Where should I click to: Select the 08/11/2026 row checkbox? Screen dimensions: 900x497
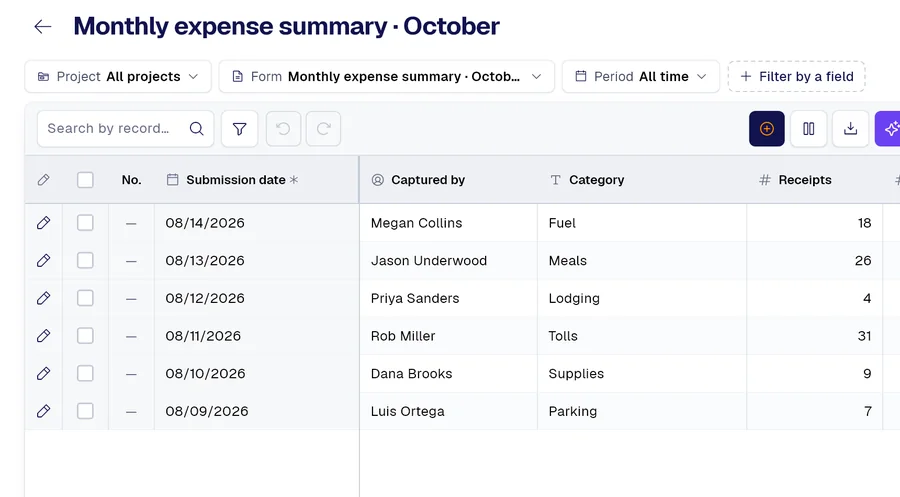(85, 336)
